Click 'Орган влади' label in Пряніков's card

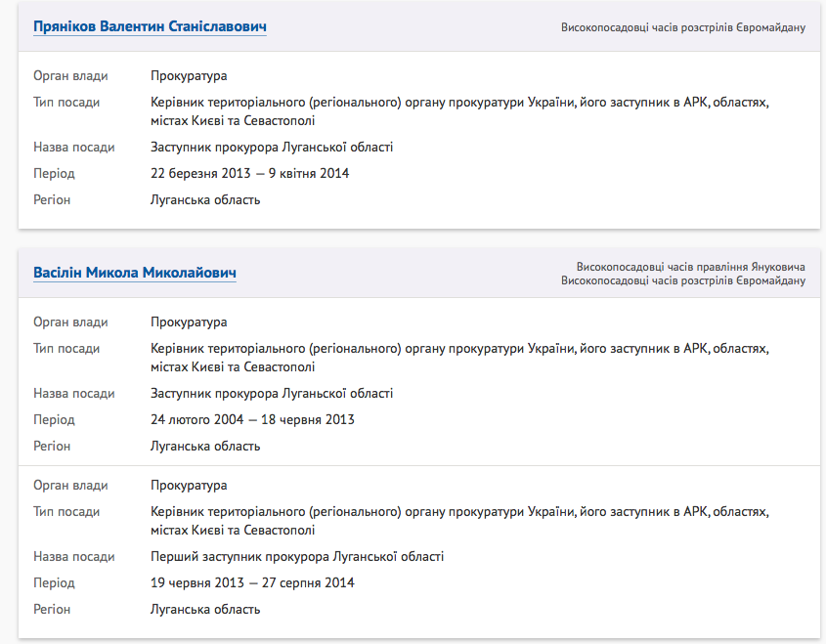point(70,76)
